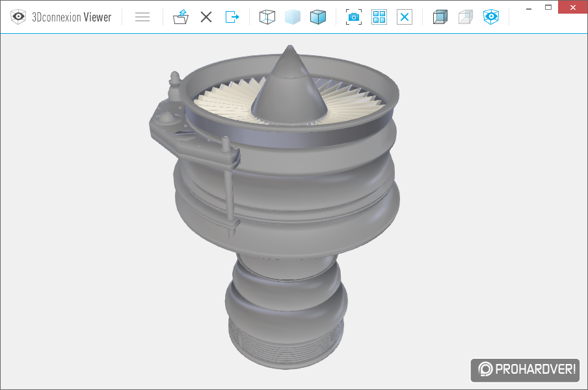Close the current model with the X icon
588x390 pixels.
pyautogui.click(x=206, y=17)
